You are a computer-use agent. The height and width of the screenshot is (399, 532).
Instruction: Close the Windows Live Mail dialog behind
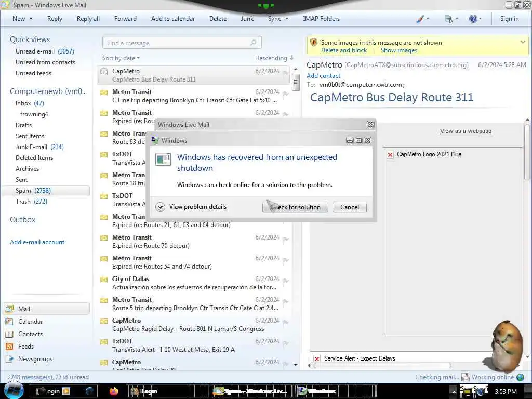coord(370,125)
